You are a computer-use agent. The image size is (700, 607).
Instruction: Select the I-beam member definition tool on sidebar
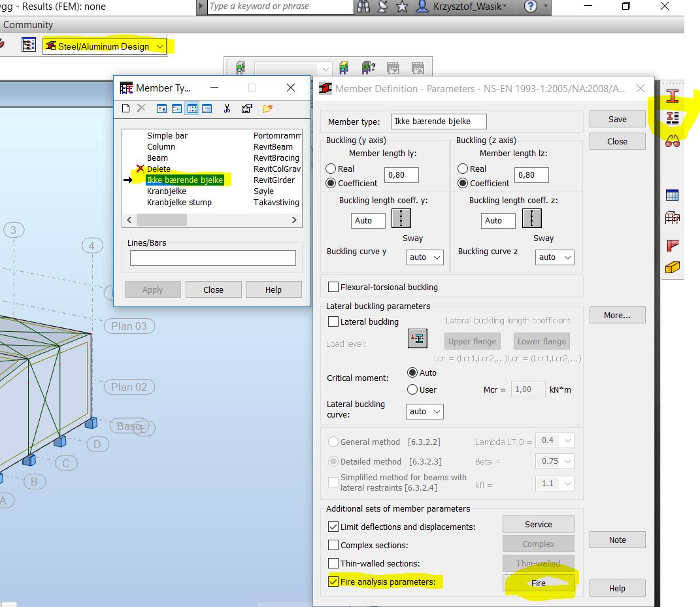(672, 95)
